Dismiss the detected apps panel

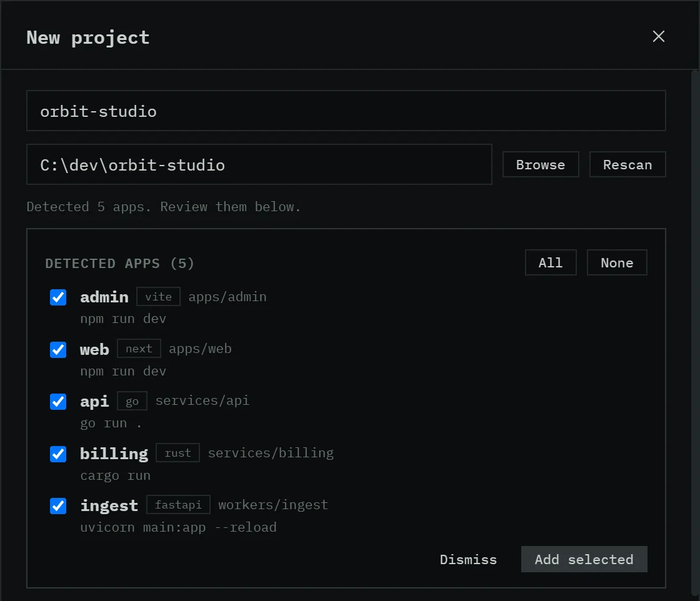(x=468, y=559)
